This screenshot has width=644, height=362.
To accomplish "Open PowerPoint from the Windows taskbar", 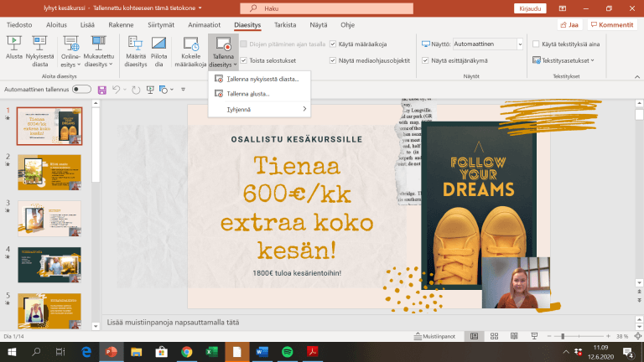I will click(110, 352).
